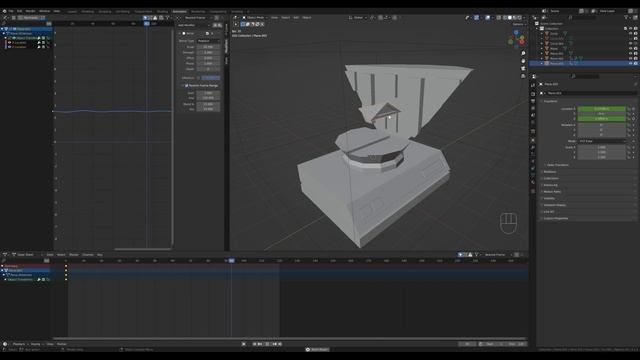Hide Plane.002 in the outliner with eye icon

[x=631, y=58]
